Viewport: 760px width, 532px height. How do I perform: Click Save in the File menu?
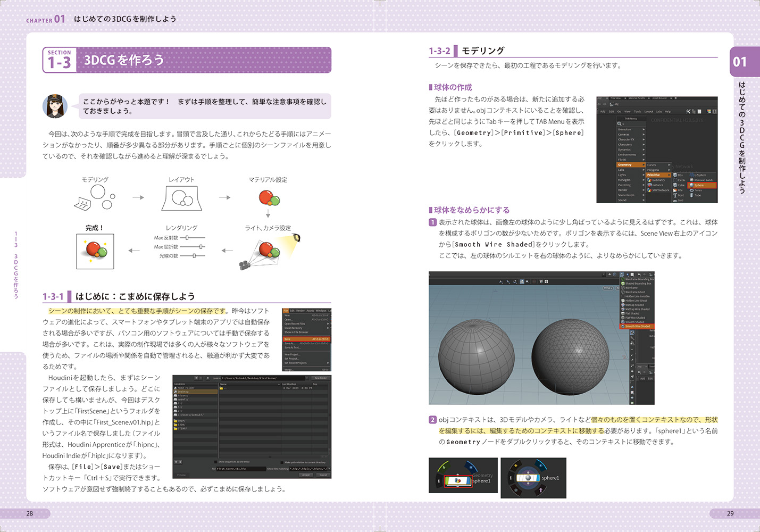(x=306, y=339)
